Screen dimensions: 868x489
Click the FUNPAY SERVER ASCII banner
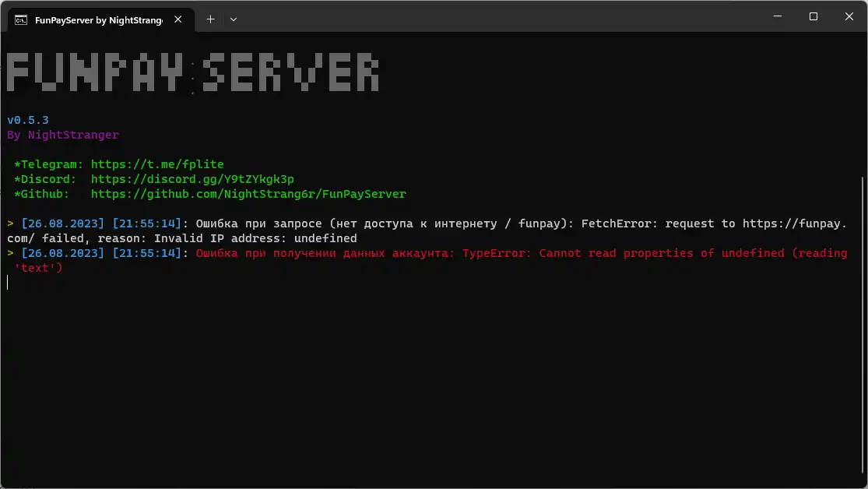192,72
